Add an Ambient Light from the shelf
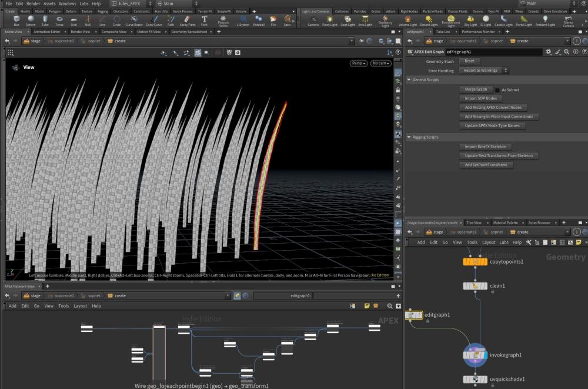 coord(545,21)
